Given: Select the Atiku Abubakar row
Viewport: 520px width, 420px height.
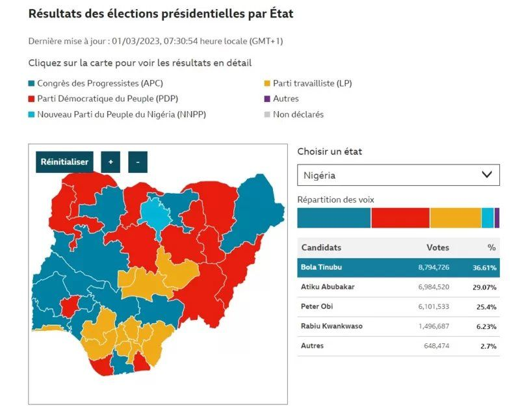Looking at the screenshot, I should (398, 287).
